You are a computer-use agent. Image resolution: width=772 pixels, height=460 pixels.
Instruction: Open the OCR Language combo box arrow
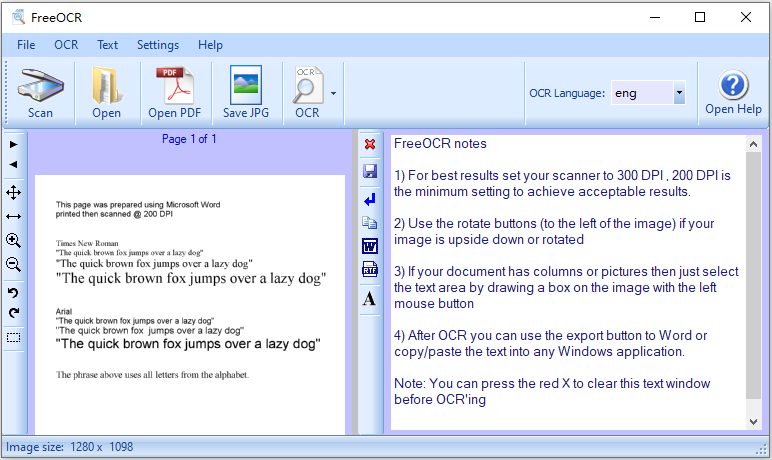click(x=679, y=93)
